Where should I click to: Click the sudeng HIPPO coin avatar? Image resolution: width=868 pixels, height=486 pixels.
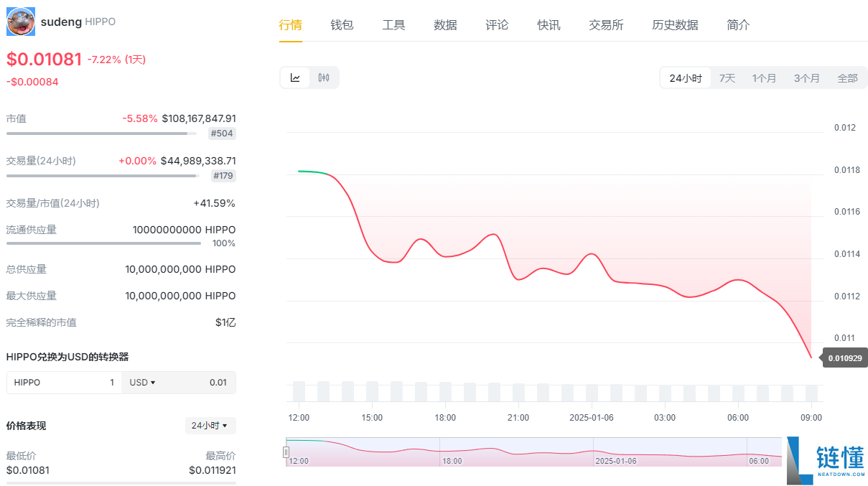(21, 22)
